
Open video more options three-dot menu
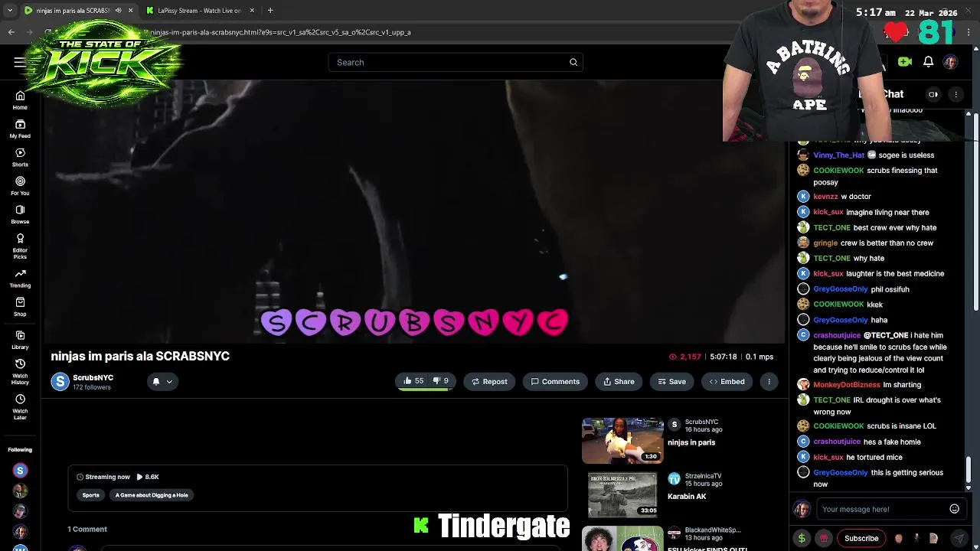(x=769, y=381)
